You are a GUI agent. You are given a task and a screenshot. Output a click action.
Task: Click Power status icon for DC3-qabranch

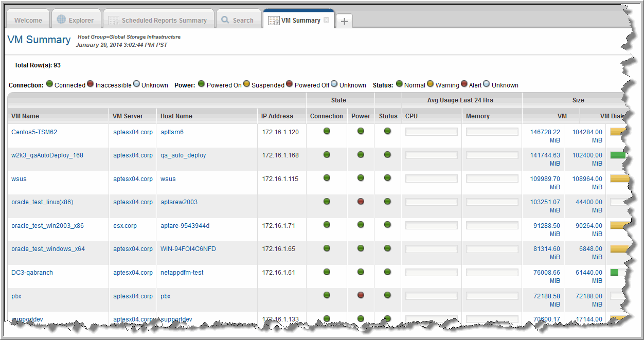361,272
